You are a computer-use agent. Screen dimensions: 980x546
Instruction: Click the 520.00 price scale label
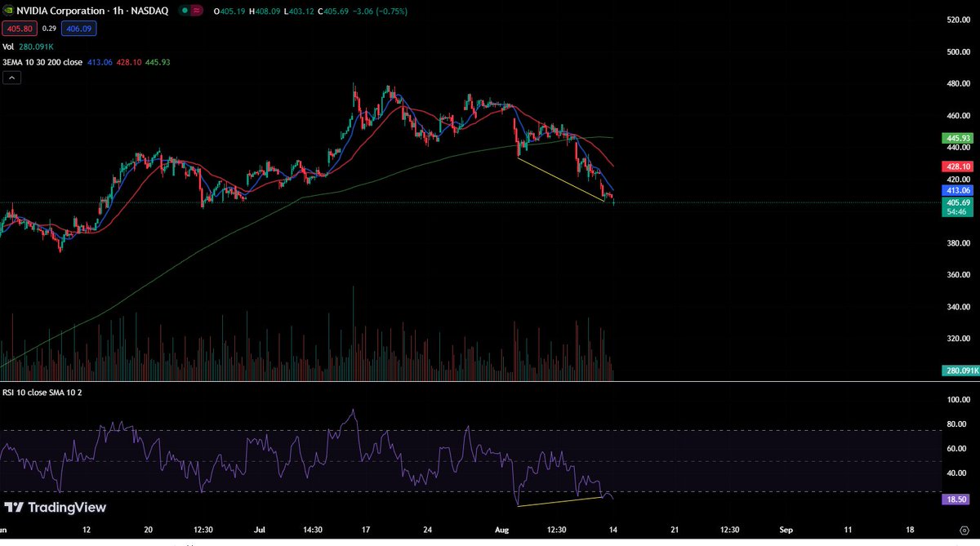[957, 20]
